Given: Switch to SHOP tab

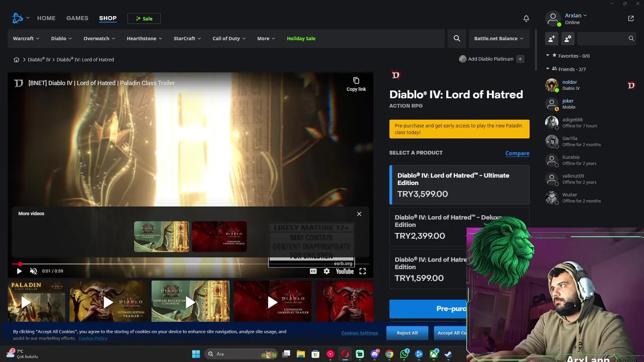Looking at the screenshot, I should 108,18.
